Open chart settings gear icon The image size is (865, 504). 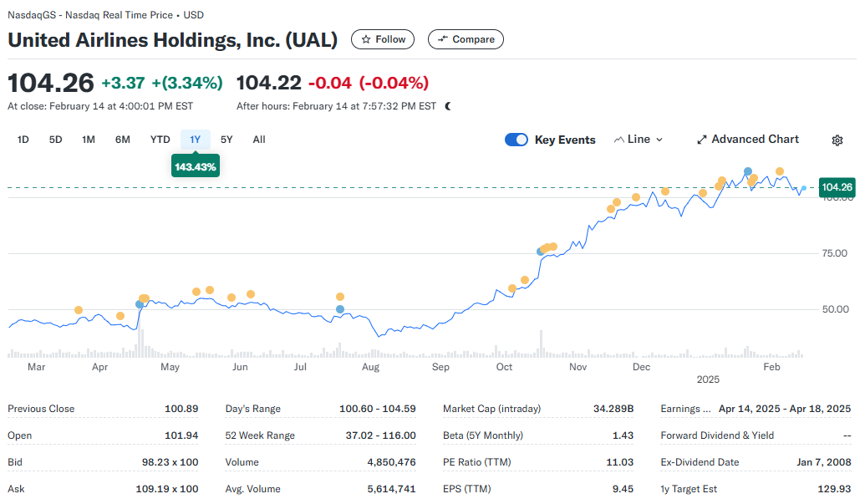click(x=837, y=140)
